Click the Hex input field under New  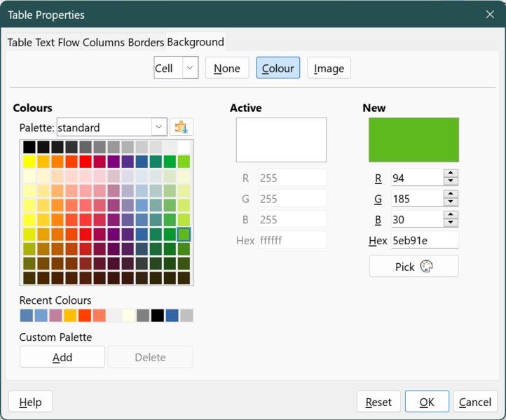pyautogui.click(x=424, y=241)
